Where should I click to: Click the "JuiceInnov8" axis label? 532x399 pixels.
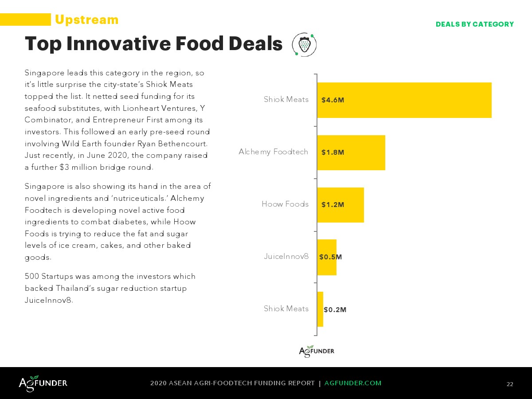point(286,256)
